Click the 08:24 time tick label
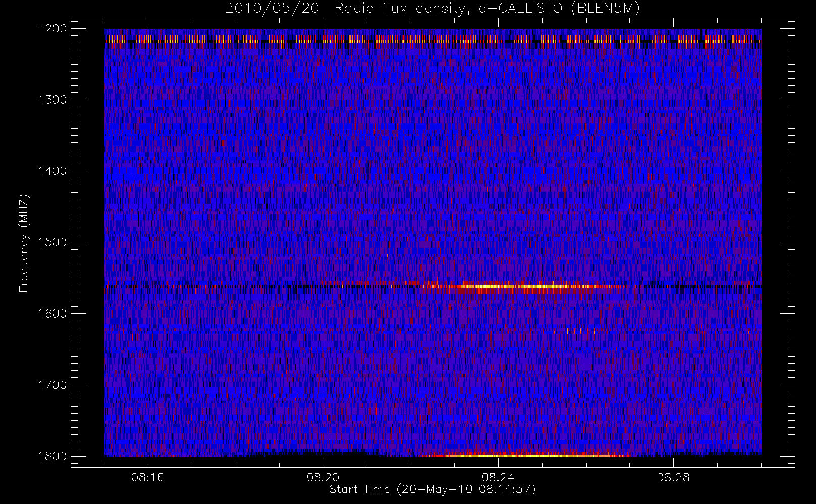 pyautogui.click(x=498, y=477)
